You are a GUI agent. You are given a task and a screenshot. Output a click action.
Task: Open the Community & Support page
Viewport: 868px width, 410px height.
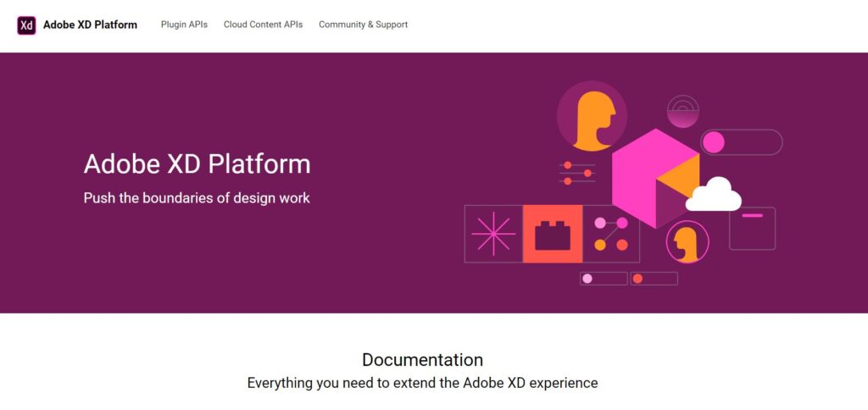pos(363,25)
